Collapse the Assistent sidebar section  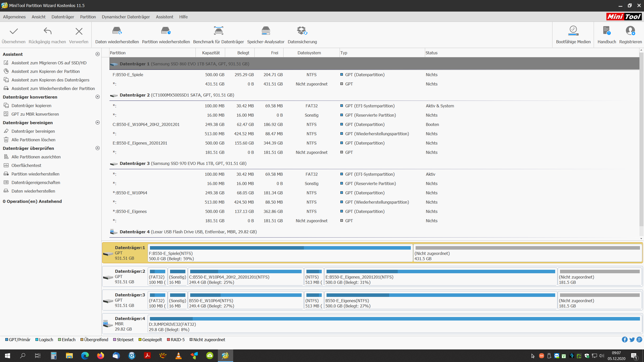tap(98, 54)
